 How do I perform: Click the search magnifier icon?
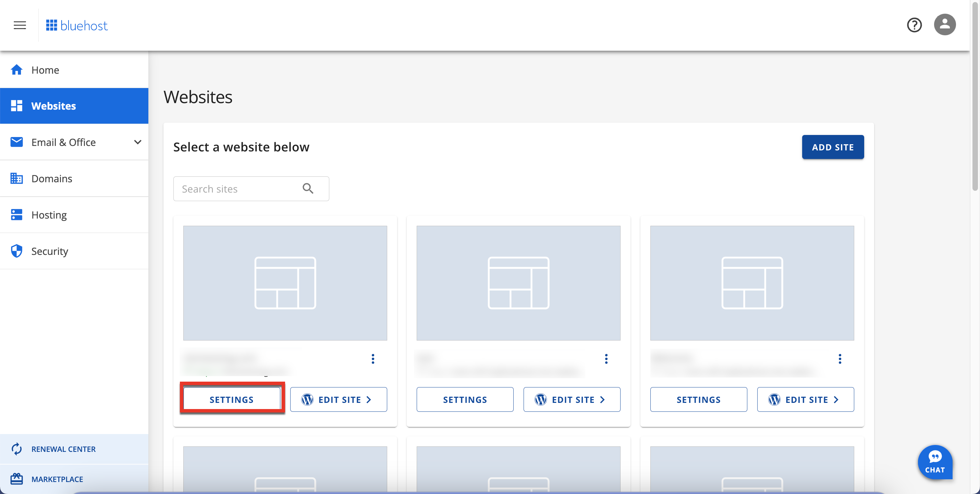[308, 189]
